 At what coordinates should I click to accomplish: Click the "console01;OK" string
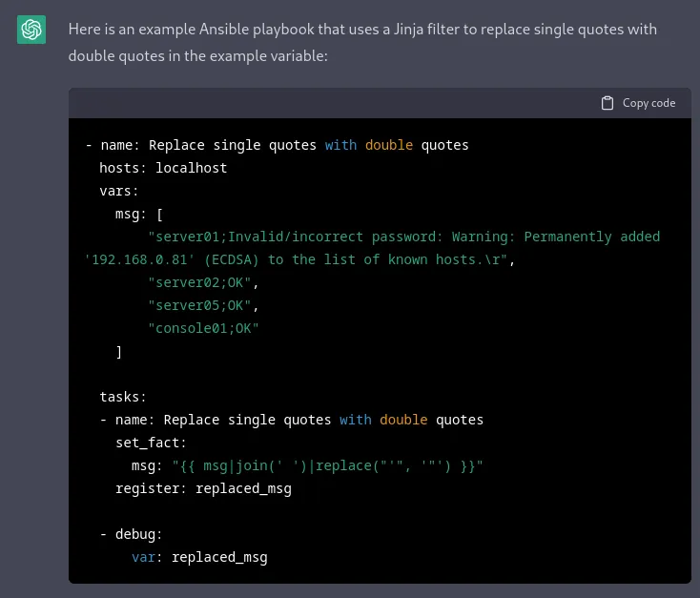tap(203, 328)
